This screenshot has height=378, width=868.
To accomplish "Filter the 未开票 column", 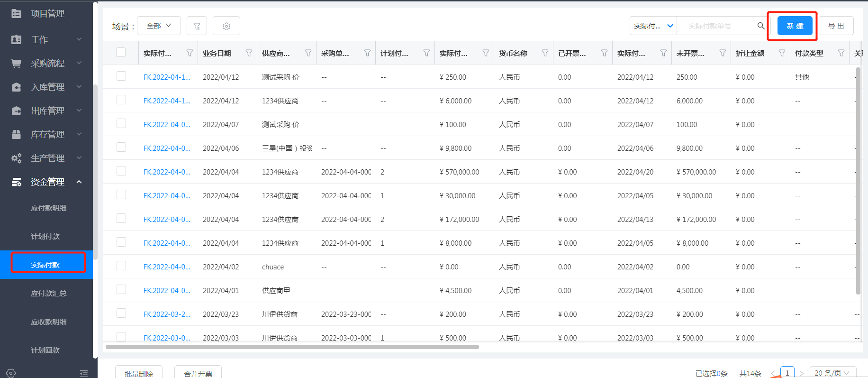I will (x=723, y=53).
